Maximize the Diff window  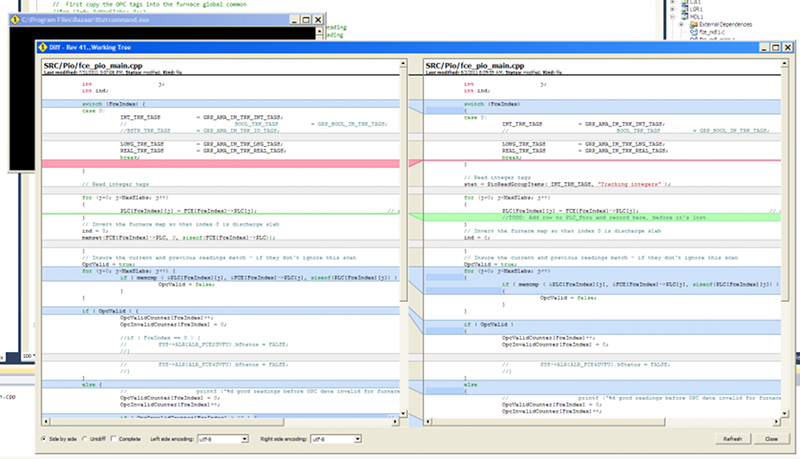click(776, 47)
